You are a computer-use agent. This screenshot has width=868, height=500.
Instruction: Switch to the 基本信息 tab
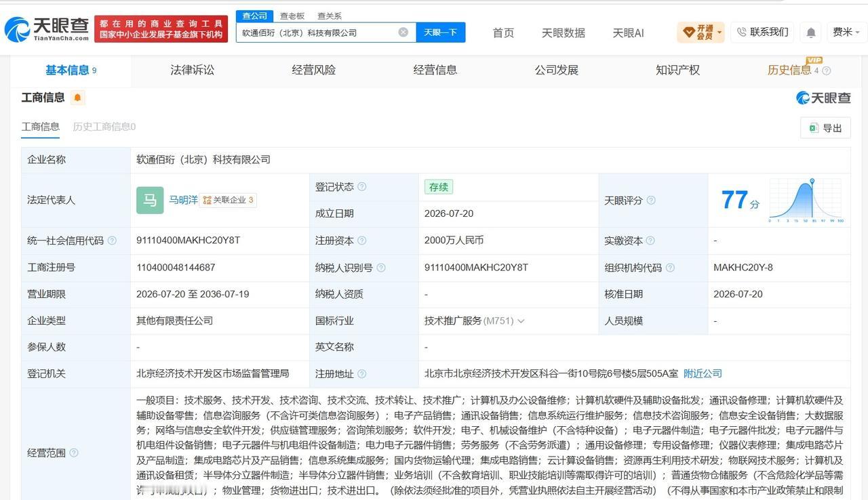71,70
